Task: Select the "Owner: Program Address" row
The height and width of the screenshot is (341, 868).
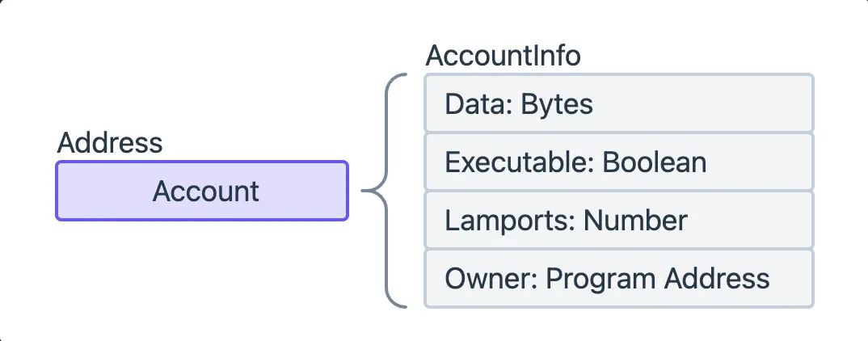Action: pos(618,279)
